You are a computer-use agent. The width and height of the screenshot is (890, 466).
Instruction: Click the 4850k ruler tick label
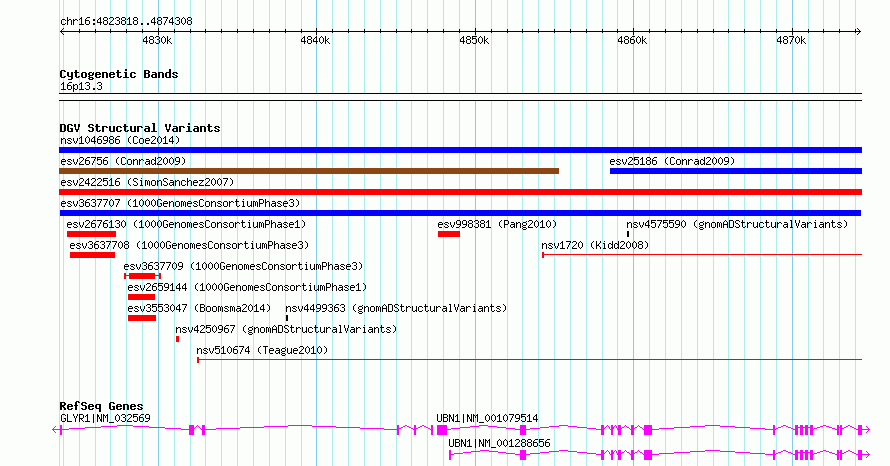pos(474,40)
